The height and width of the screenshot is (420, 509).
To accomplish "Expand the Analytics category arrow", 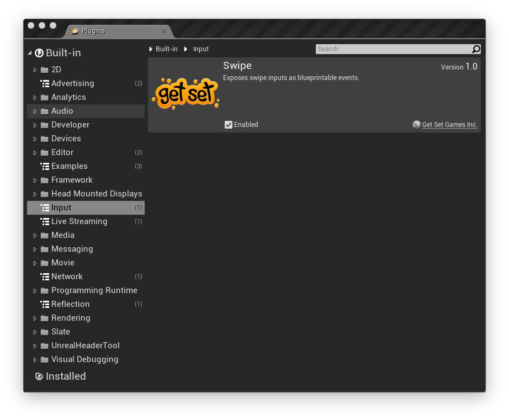I will (35, 97).
